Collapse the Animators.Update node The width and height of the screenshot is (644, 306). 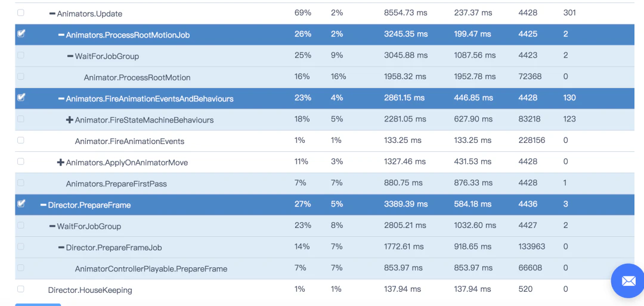click(52, 14)
